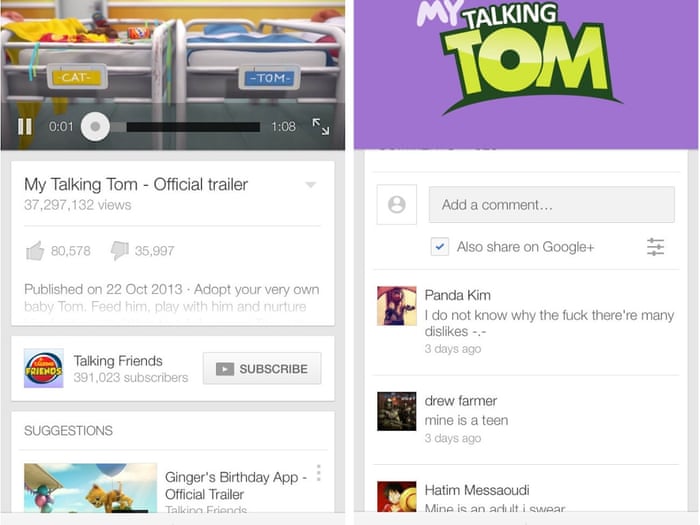700x525 pixels.
Task: Expand the video description arrow
Action: tap(310, 185)
